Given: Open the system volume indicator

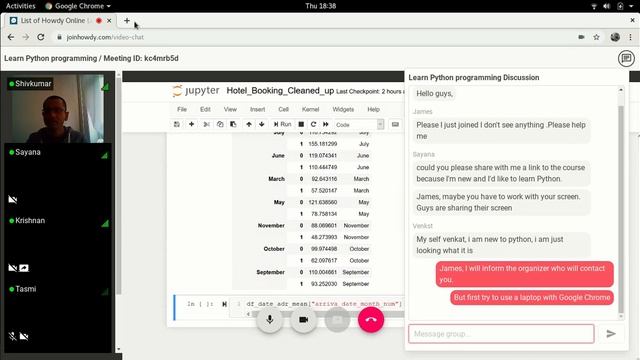Looking at the screenshot, I should coord(607,6).
